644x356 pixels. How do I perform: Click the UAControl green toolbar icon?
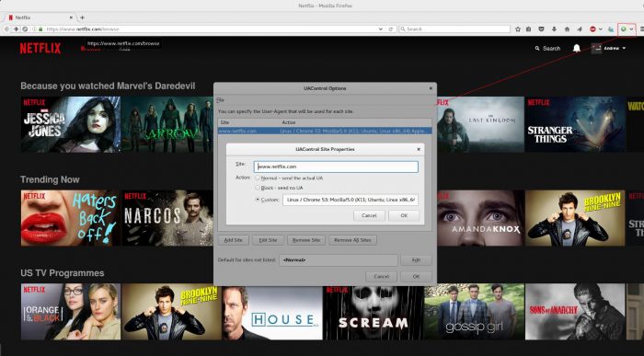(x=624, y=29)
